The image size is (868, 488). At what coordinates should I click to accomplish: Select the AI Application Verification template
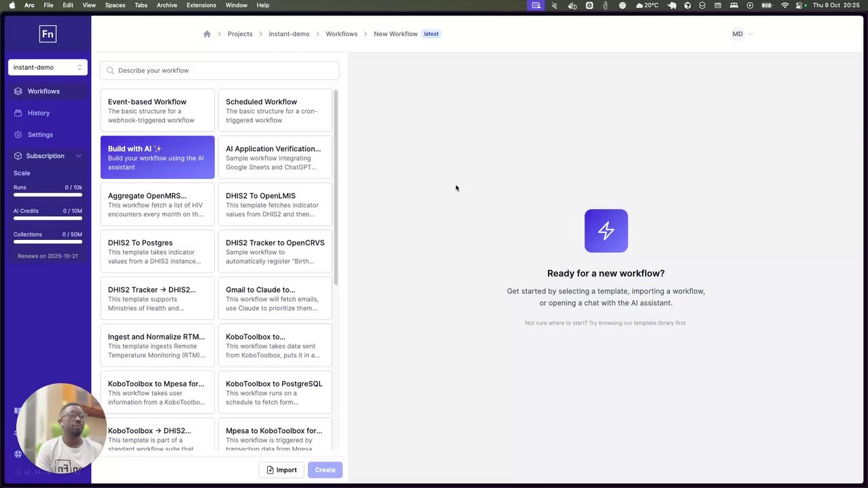(275, 157)
